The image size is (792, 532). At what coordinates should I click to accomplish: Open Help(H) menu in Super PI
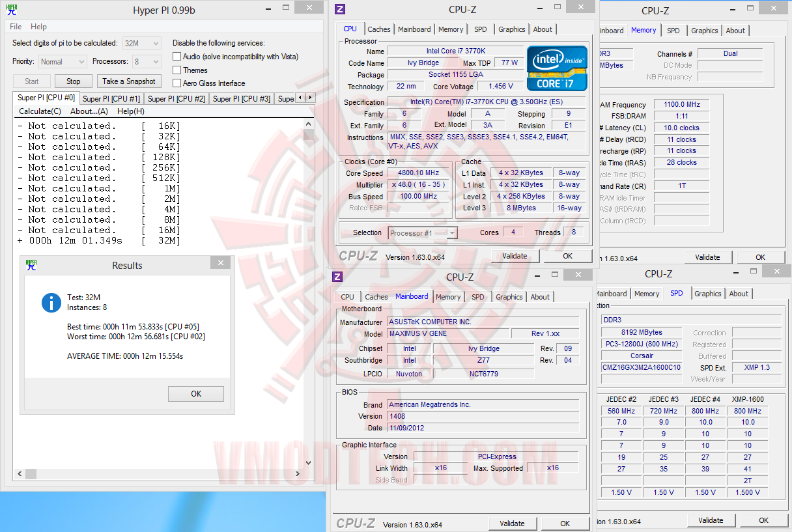(131, 111)
